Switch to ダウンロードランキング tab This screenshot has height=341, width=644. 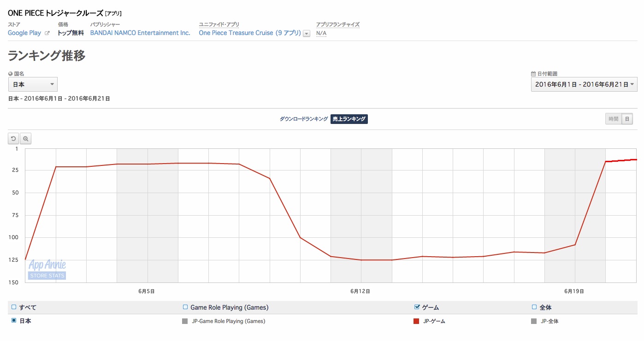[304, 119]
